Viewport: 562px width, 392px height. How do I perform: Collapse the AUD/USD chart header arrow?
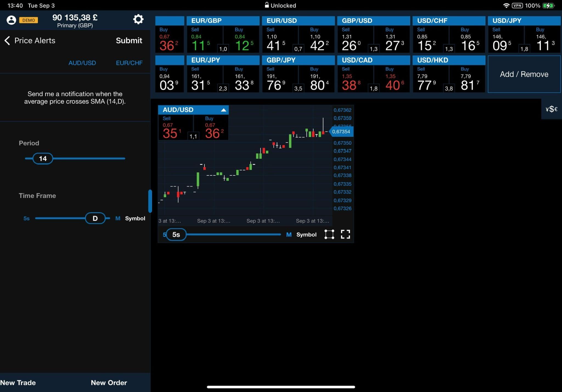pyautogui.click(x=223, y=110)
